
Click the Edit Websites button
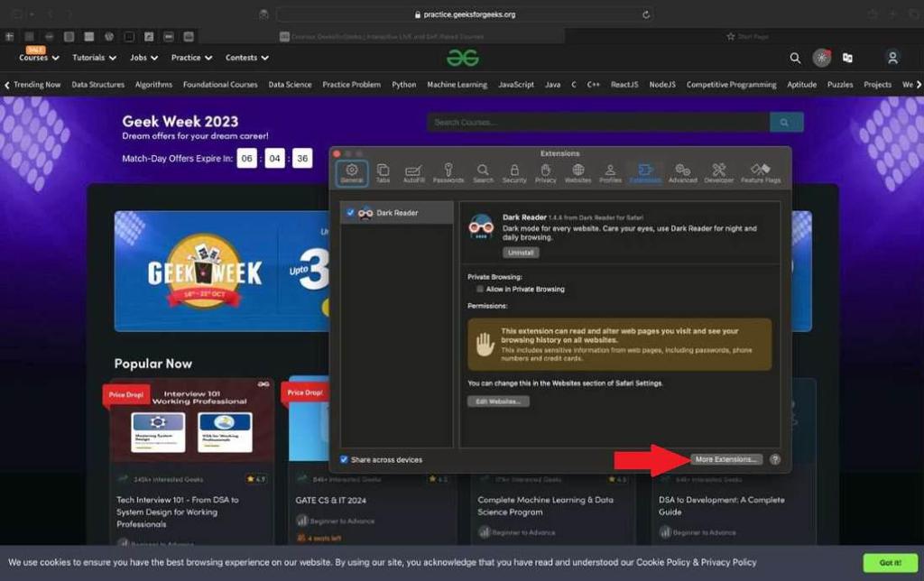tap(498, 401)
